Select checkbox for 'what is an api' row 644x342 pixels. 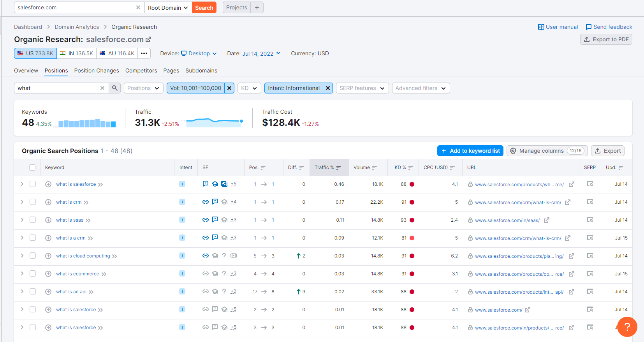[x=33, y=291]
